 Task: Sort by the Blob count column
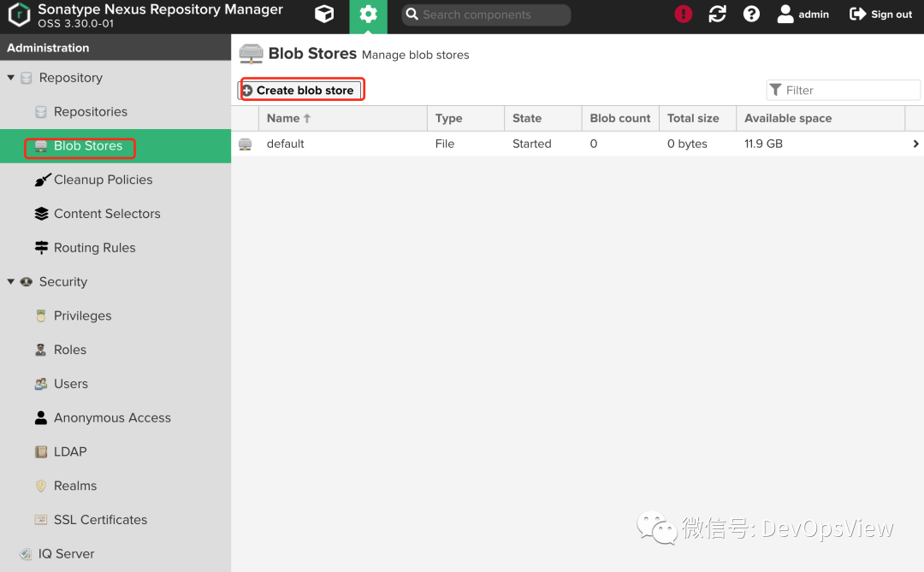tap(620, 118)
